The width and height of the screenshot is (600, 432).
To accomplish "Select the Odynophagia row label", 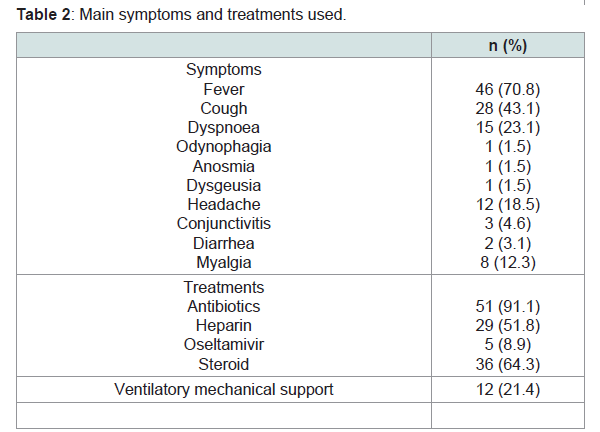I will pos(224,147).
